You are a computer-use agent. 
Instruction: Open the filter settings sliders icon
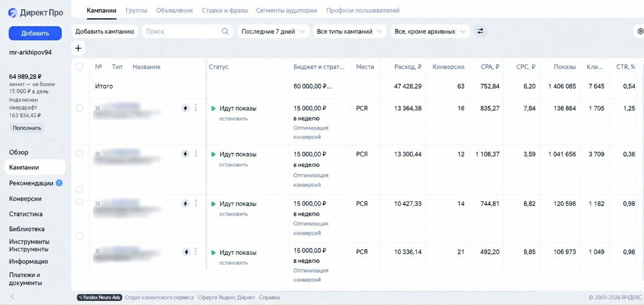tap(480, 31)
